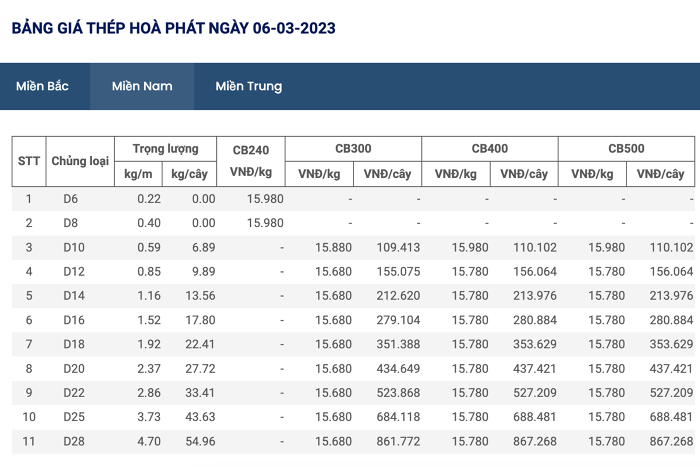Click the 6.89 kg/cây weight for D10
Image resolution: width=700 pixels, height=467 pixels.
[x=204, y=247]
